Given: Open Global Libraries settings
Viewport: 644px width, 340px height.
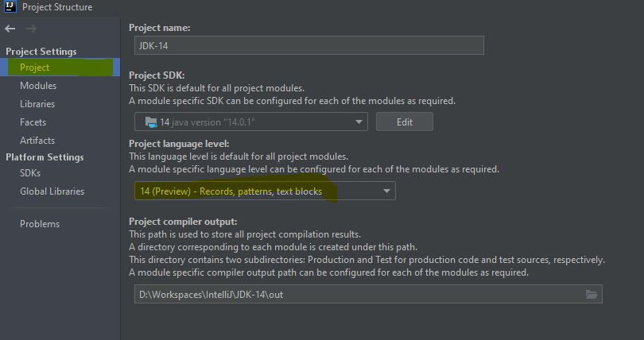Looking at the screenshot, I should [x=52, y=191].
